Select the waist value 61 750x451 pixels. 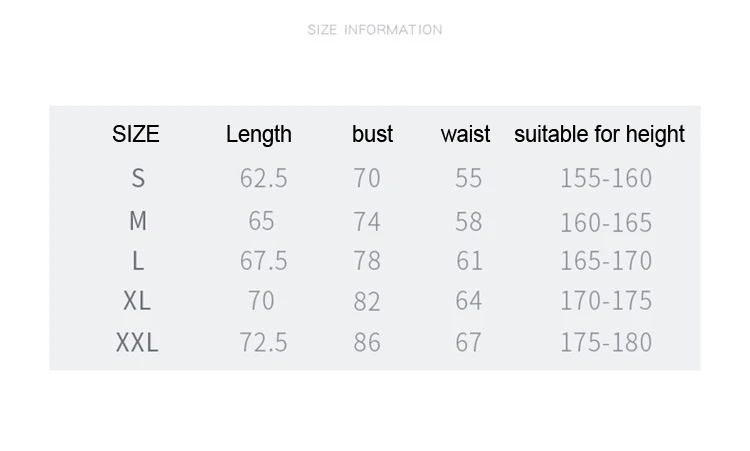click(x=469, y=261)
